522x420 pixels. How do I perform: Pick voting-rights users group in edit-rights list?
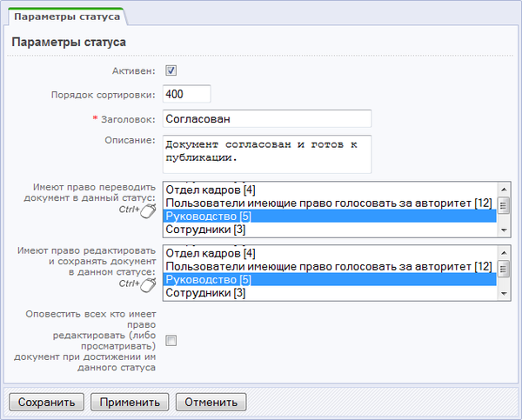(329, 266)
